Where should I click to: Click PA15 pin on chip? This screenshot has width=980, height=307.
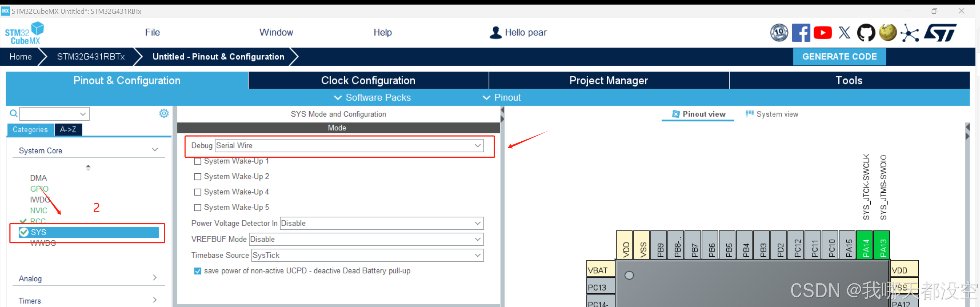click(x=847, y=245)
